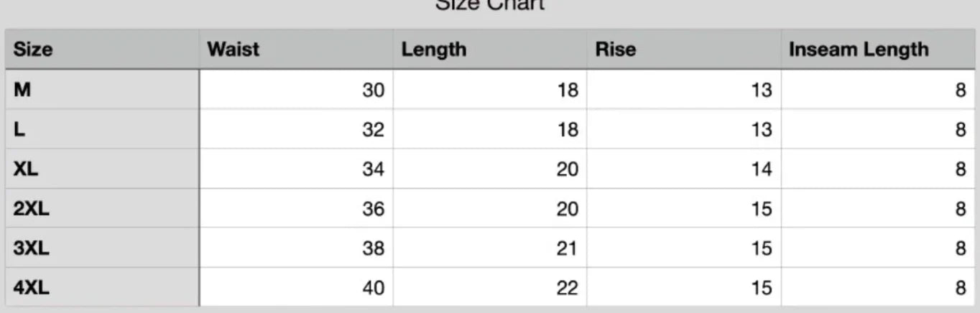
Task: Select the M size row label
Action: 23,90
